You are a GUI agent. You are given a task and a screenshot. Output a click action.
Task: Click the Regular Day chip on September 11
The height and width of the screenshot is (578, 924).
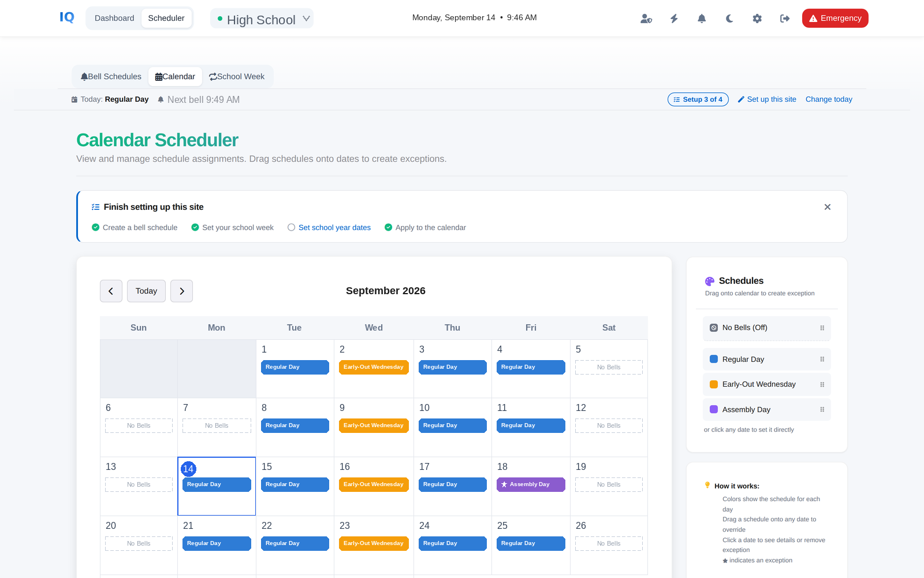(x=531, y=425)
